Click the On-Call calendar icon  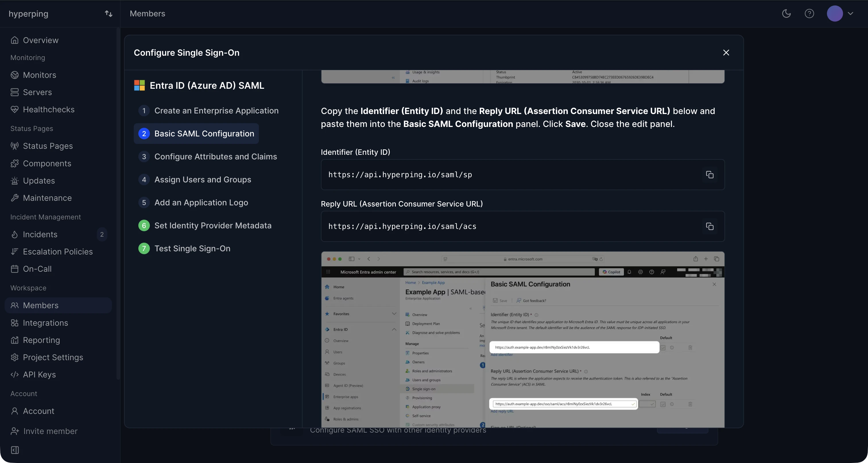14,269
